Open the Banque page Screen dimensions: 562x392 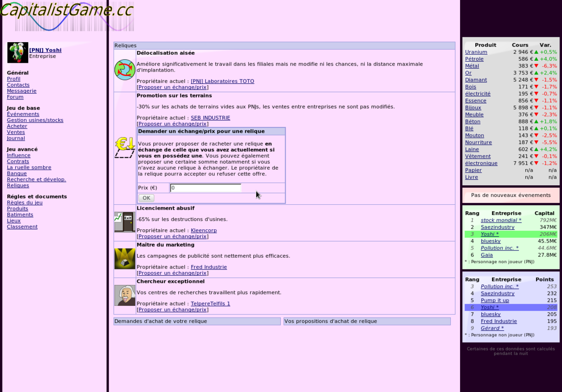point(17,173)
